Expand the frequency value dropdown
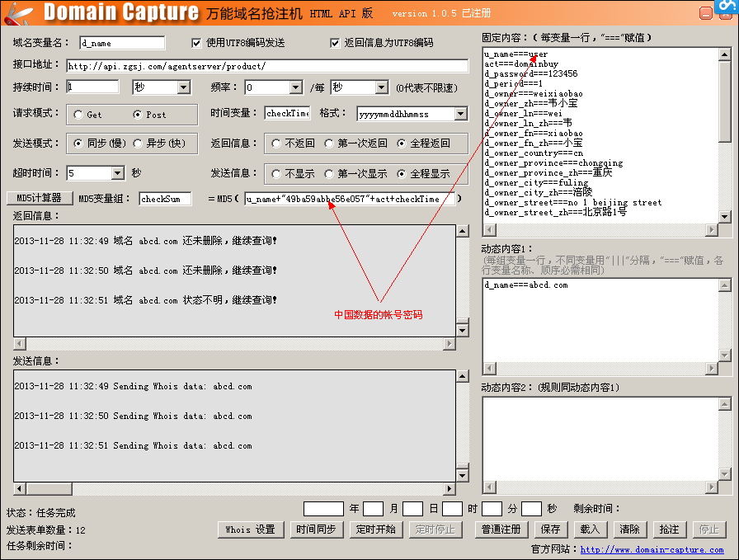 [295, 87]
